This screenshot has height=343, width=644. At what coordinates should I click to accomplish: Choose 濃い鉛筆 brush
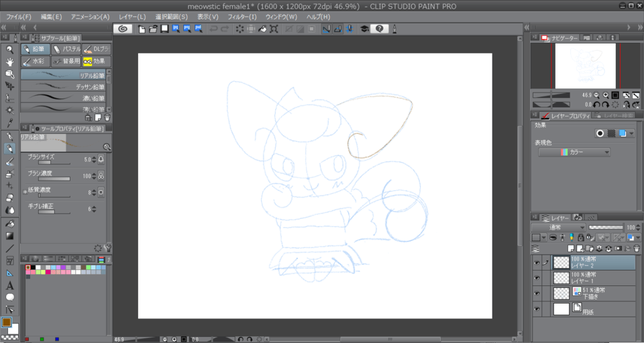coord(63,98)
